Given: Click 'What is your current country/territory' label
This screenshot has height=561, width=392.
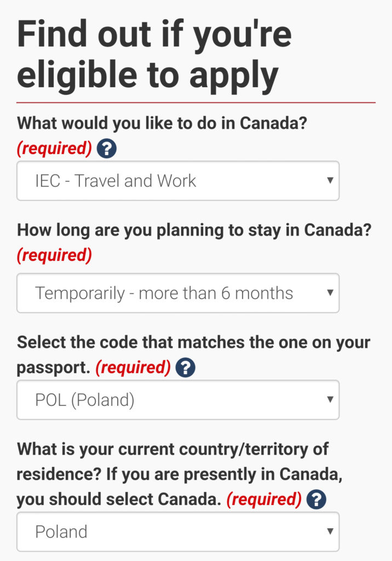Looking at the screenshot, I should pyautogui.click(x=172, y=449).
